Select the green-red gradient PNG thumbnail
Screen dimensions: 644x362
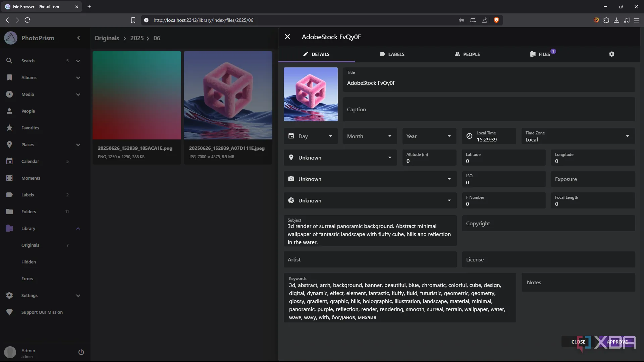[137, 95]
